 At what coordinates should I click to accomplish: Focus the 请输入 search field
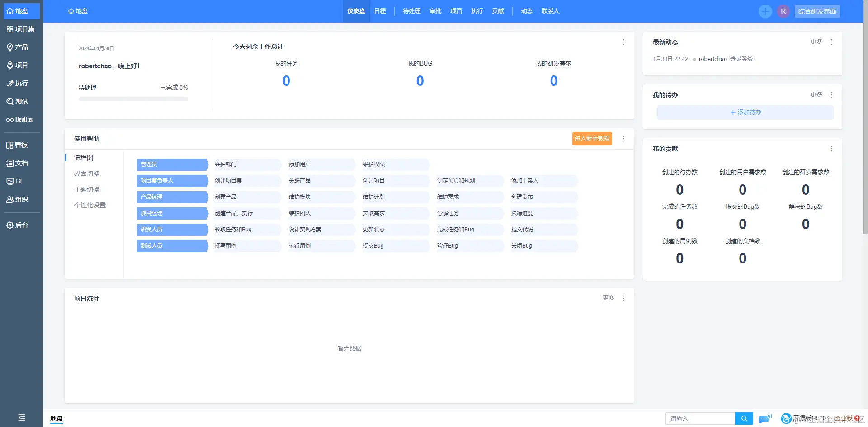point(700,418)
